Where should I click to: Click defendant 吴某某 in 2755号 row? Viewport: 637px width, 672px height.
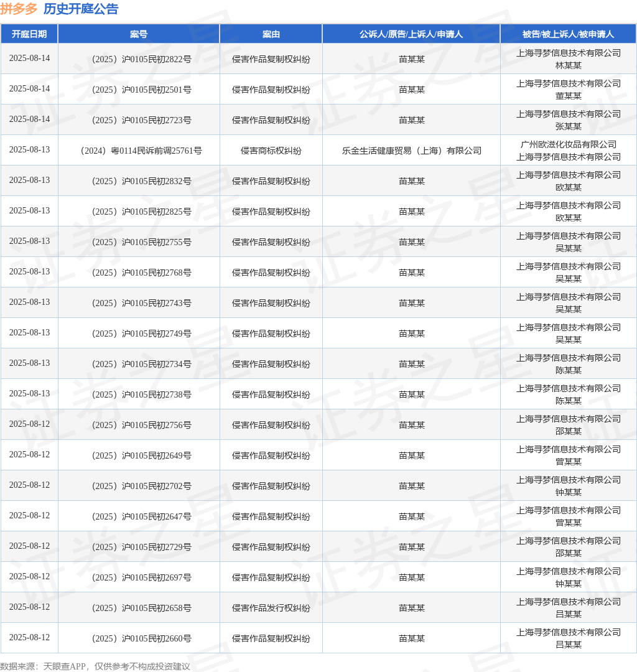(x=568, y=248)
